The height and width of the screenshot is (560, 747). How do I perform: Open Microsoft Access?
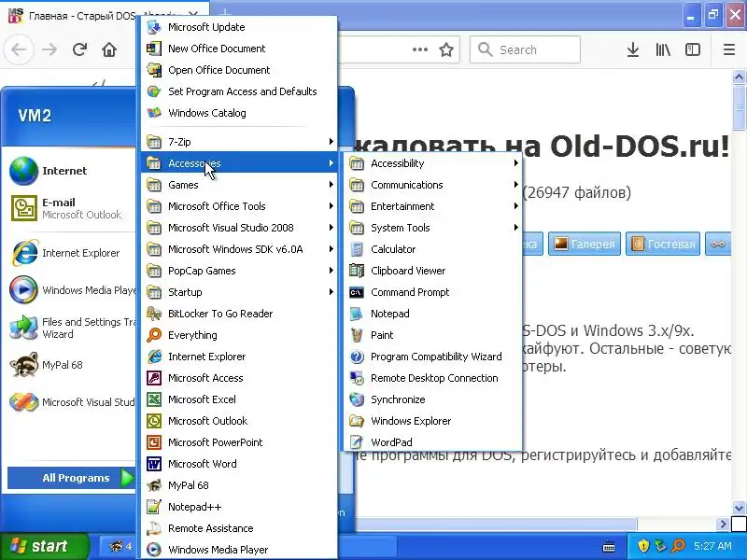click(x=239, y=378)
